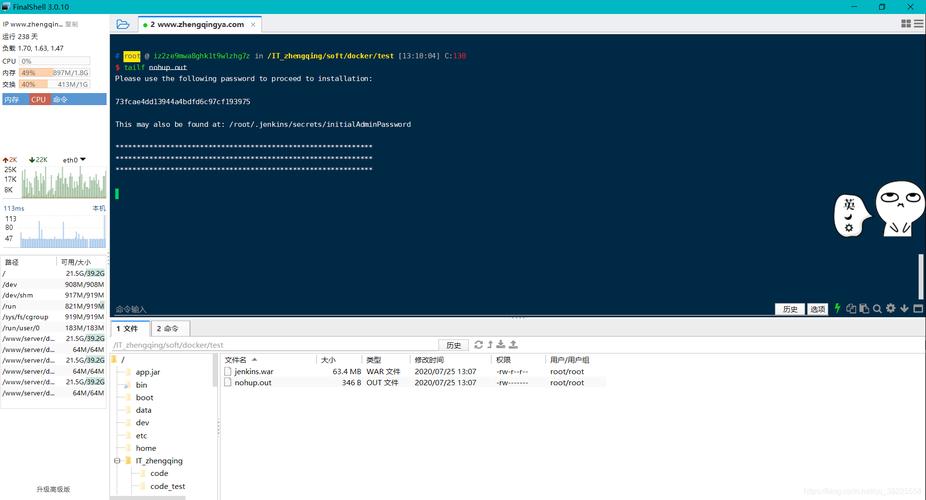Screen dimensions: 926x500
Task: Click the green lightning quick command icon
Action: click(x=837, y=308)
